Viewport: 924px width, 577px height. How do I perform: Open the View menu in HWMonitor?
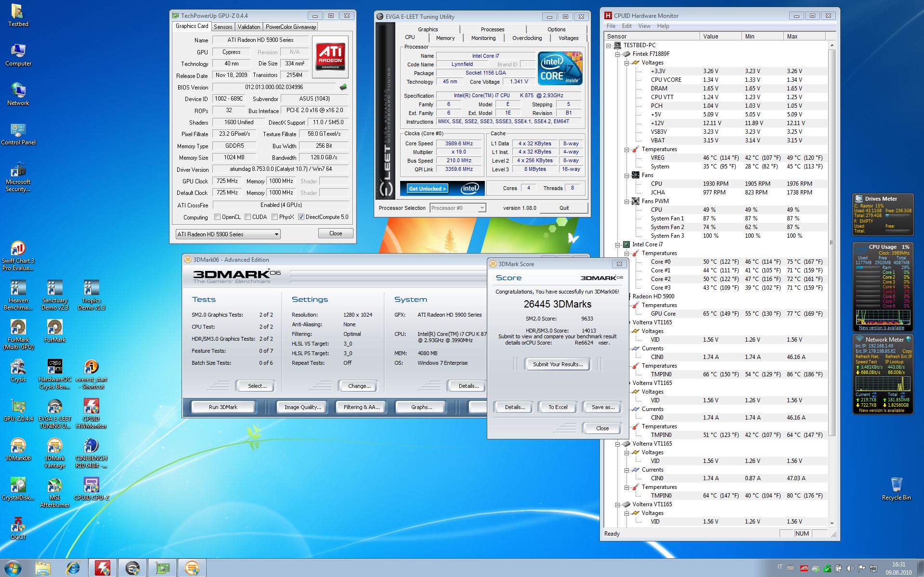[644, 26]
